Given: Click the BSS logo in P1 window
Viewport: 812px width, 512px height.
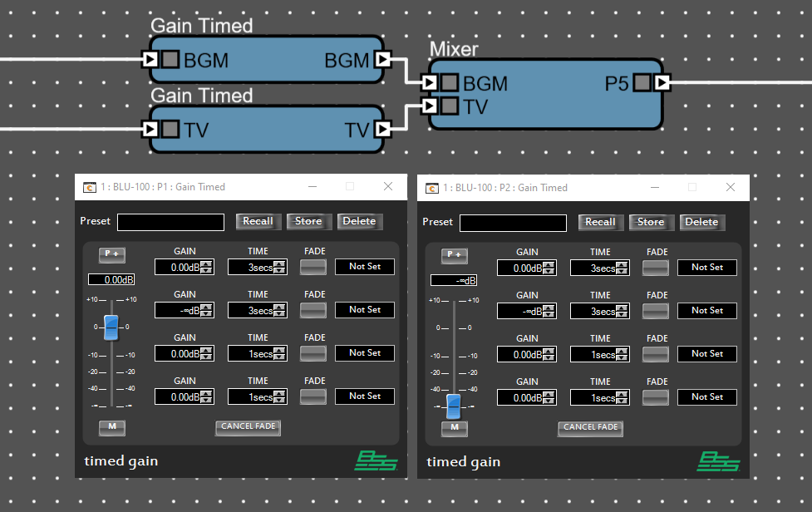Looking at the screenshot, I should [x=376, y=460].
